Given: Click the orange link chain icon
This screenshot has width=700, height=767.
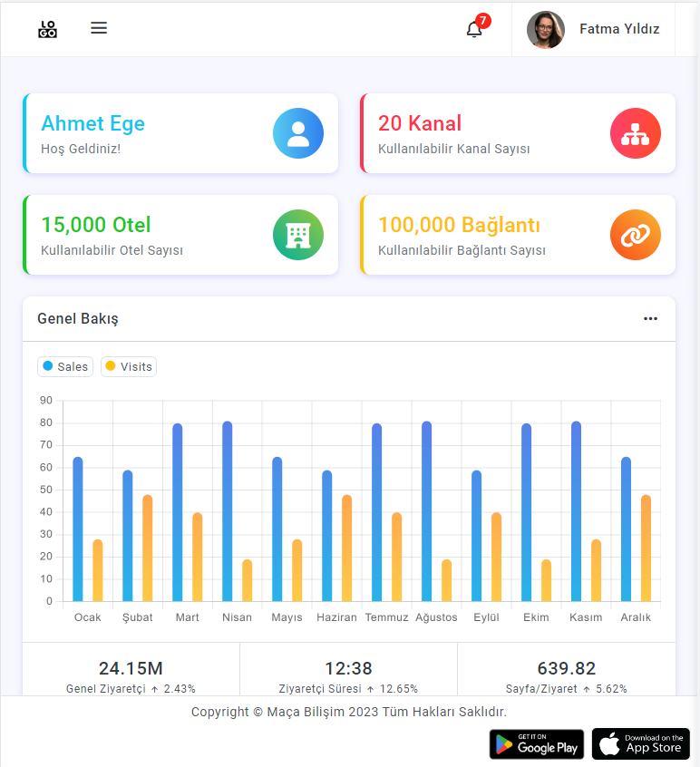Looking at the screenshot, I should pos(635,235).
